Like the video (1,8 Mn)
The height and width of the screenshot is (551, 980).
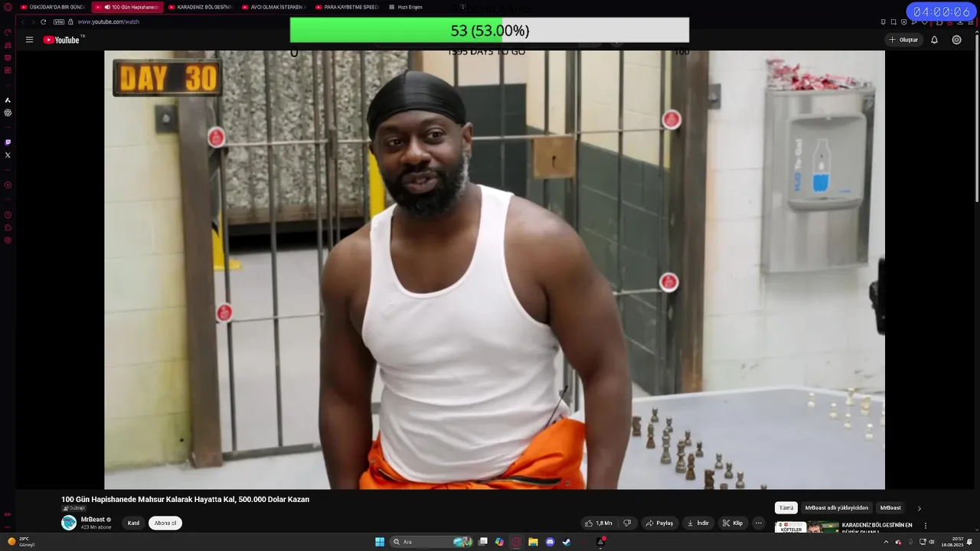coord(598,523)
